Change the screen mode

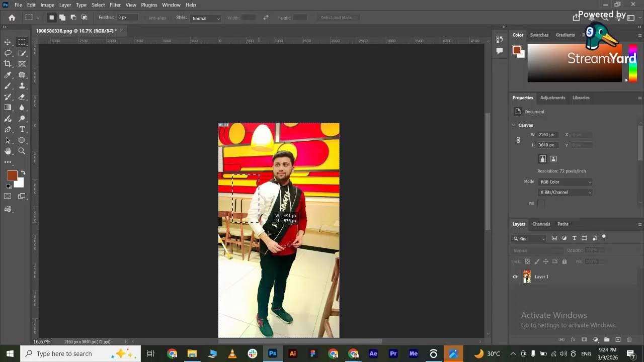tap(22, 197)
